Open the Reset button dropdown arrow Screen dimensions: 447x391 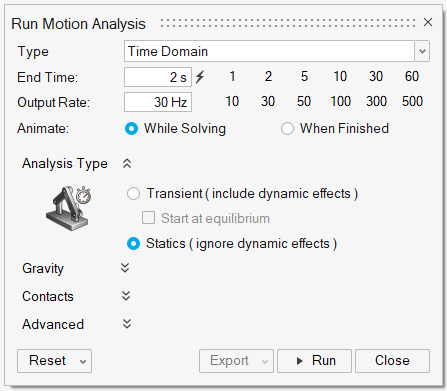[x=83, y=361]
